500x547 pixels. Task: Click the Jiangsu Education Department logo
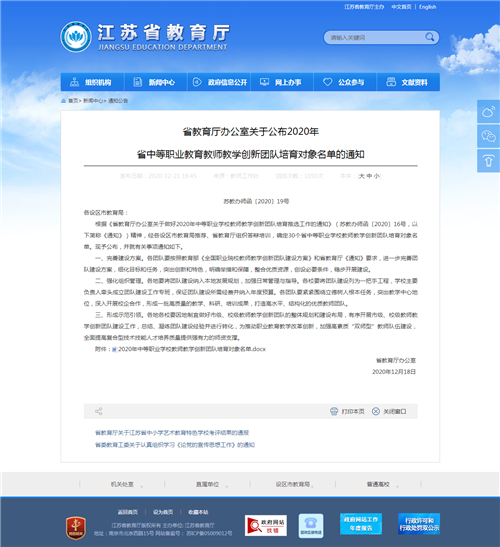pos(76,37)
